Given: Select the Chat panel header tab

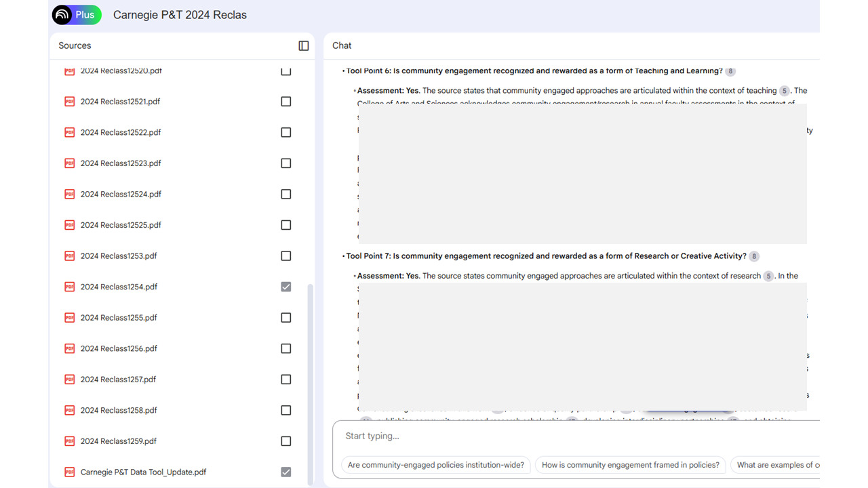Looking at the screenshot, I should 342,45.
